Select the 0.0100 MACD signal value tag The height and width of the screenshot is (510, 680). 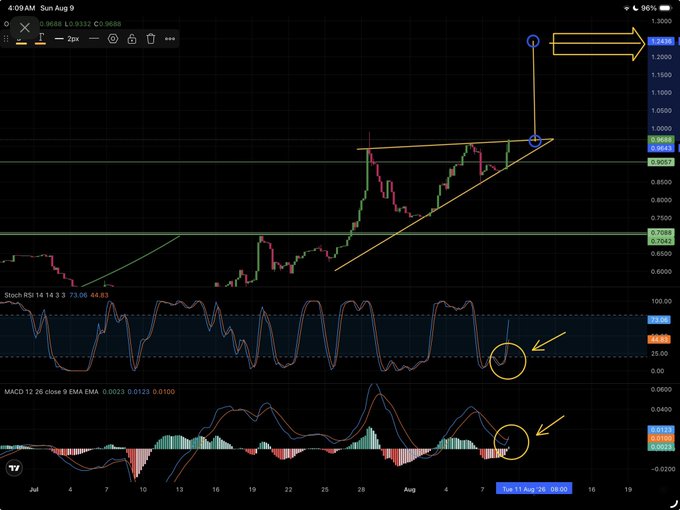(x=660, y=438)
